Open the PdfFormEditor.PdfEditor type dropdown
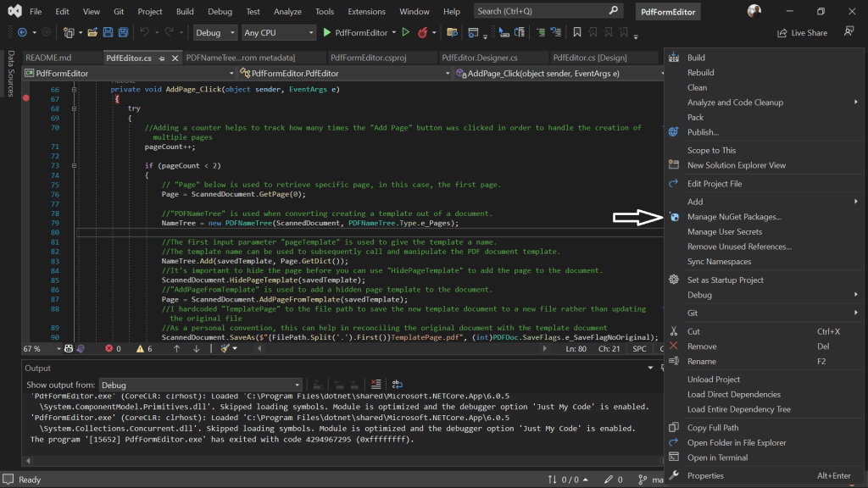This screenshot has width=868, height=488. [344, 73]
